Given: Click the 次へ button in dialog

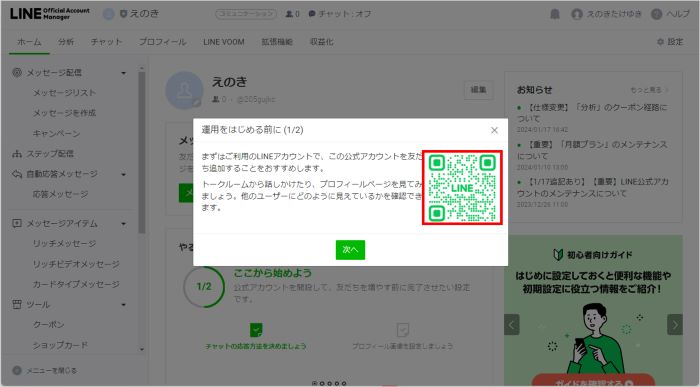Looking at the screenshot, I should tap(350, 250).
